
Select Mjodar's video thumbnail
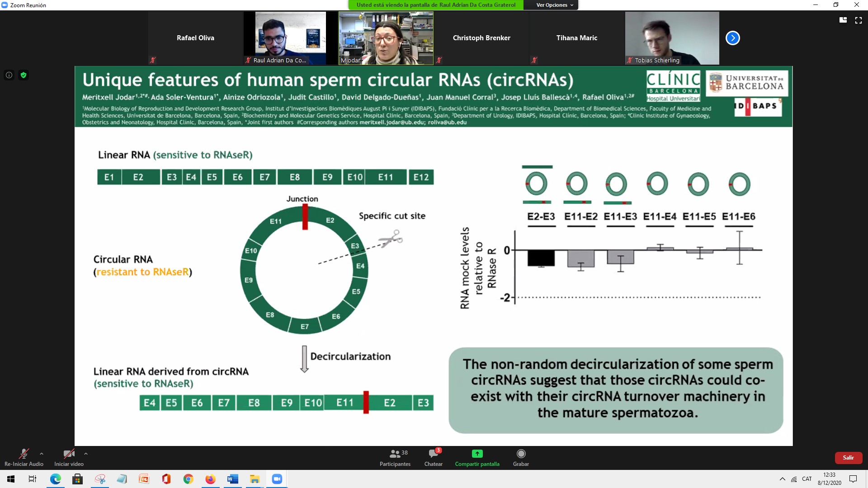[x=386, y=38]
